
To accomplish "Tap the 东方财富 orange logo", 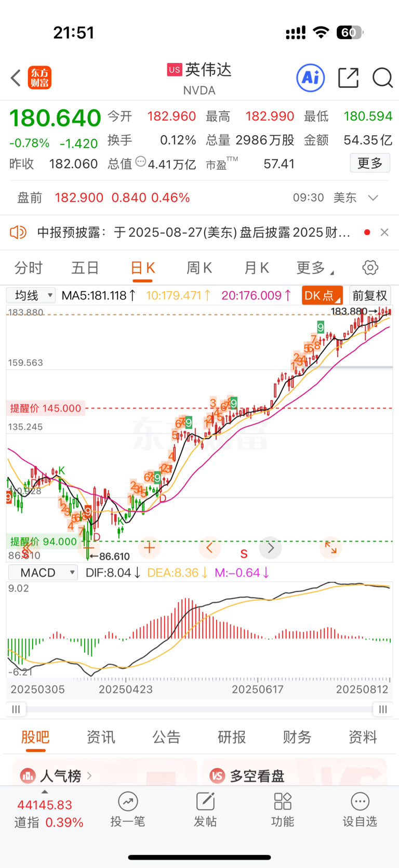I will tap(39, 78).
